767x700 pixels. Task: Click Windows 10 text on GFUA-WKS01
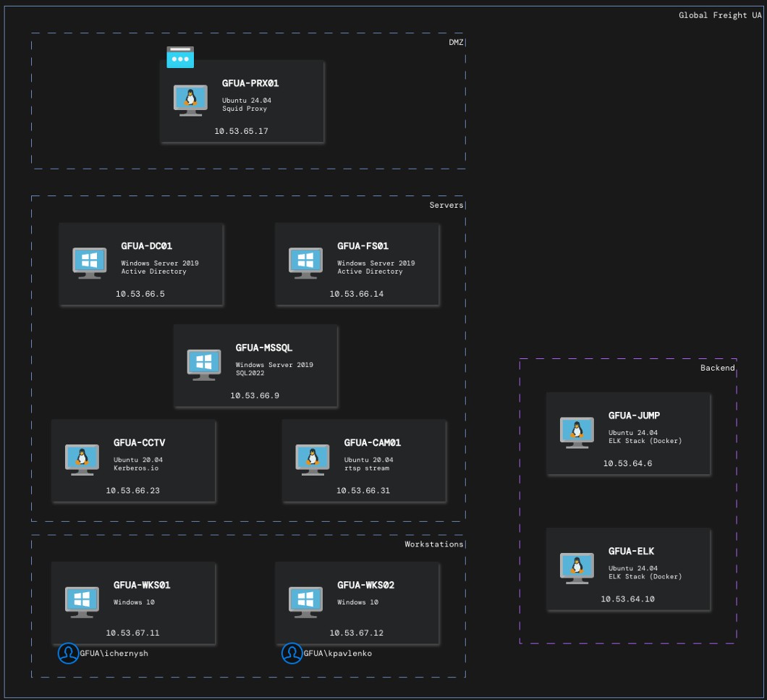click(134, 602)
